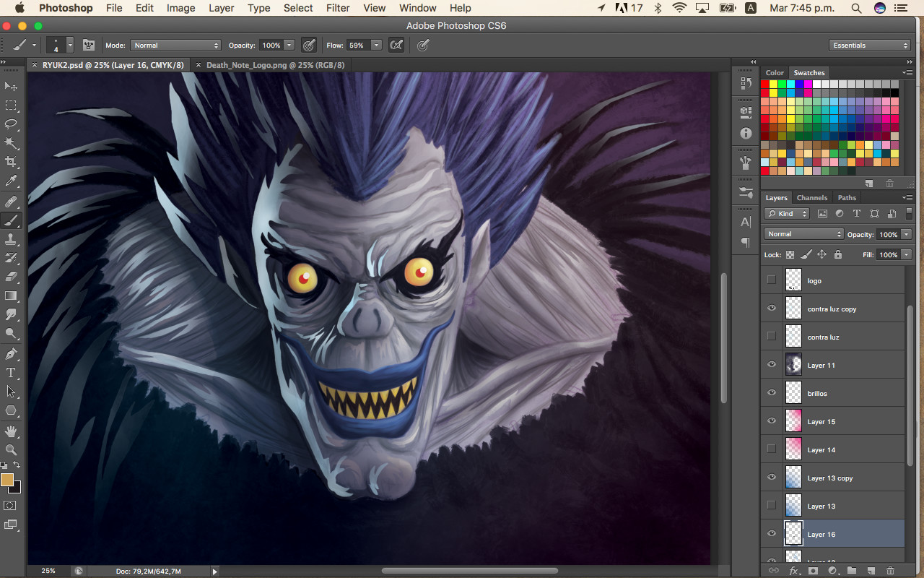Viewport: 924px width, 578px height.
Task: Open the brush Mode dropdown
Action: (x=175, y=45)
